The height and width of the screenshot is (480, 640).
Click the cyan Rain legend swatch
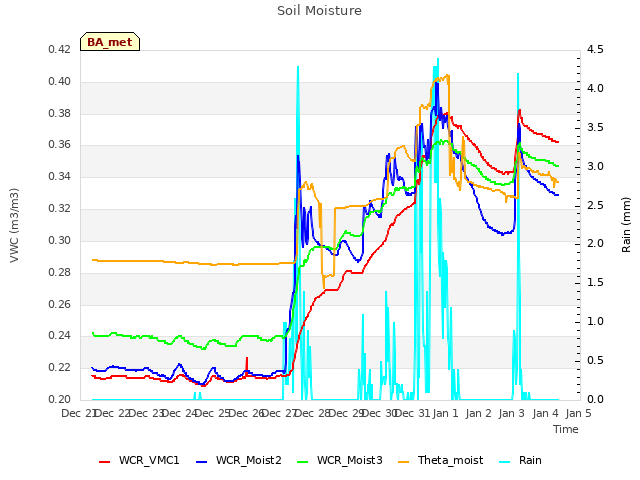pyautogui.click(x=504, y=462)
